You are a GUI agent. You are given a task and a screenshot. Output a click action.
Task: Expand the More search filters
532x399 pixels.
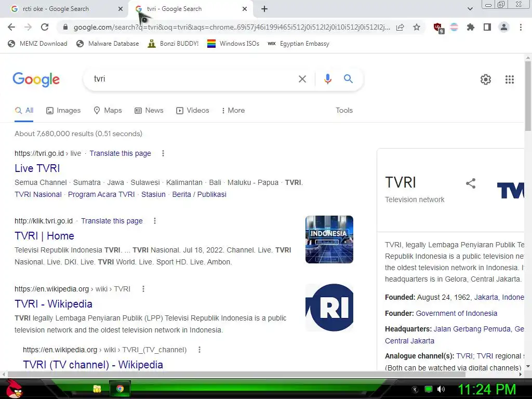point(233,110)
